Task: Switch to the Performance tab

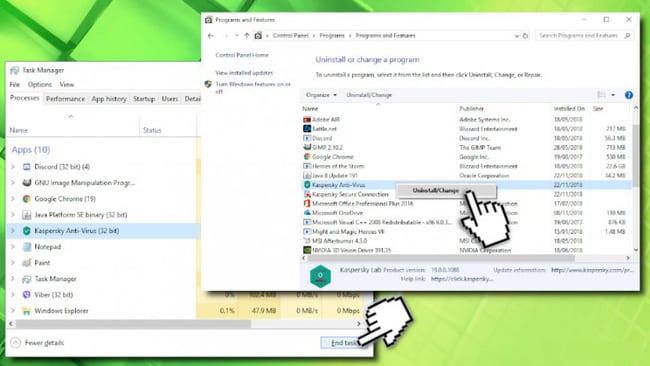Action: coord(65,99)
